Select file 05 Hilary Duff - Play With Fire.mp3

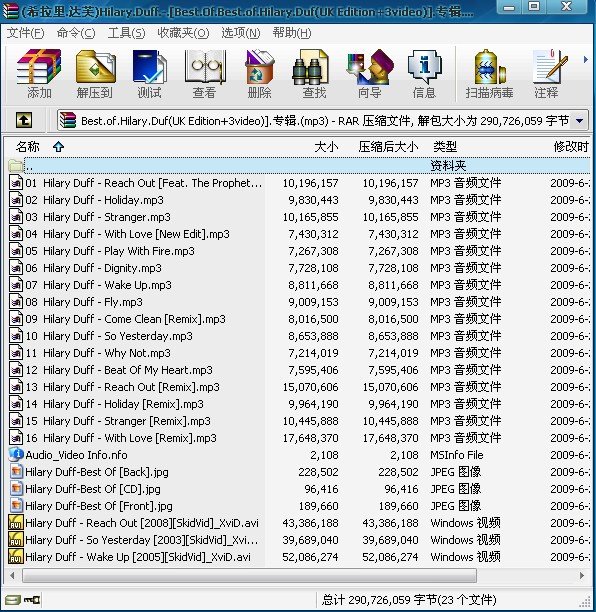[x=110, y=251]
